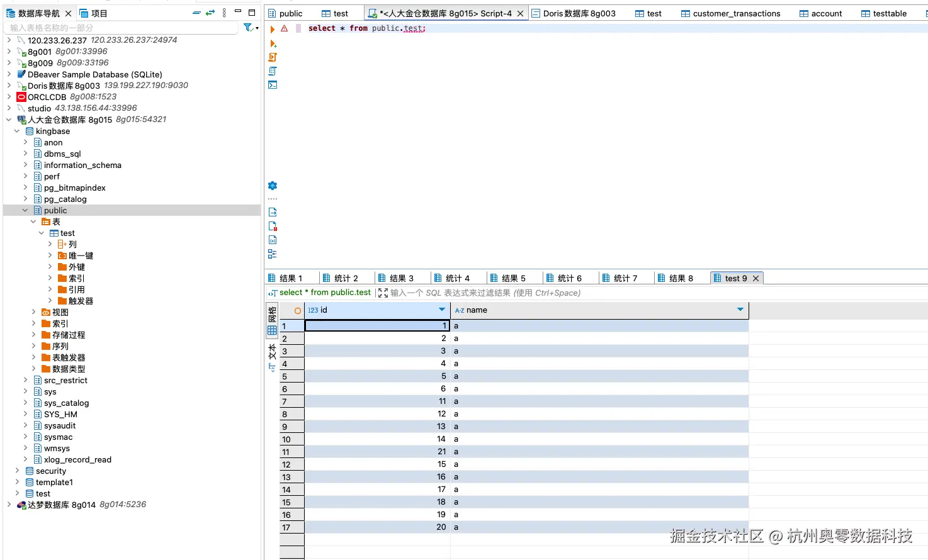This screenshot has width=928, height=560.
Task: Open the id column filter dropdown arrow
Action: point(442,310)
